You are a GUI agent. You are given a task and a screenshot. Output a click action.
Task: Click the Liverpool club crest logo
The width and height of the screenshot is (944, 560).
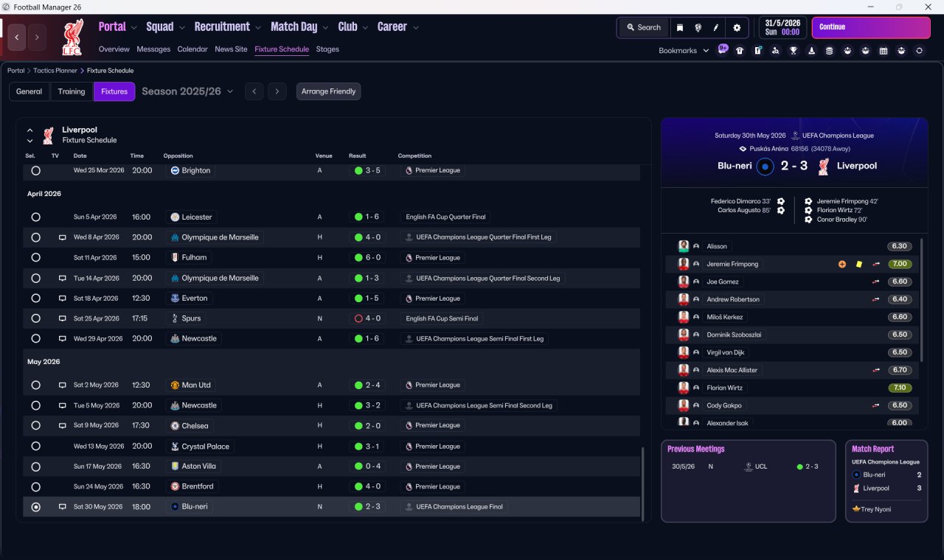click(x=72, y=38)
